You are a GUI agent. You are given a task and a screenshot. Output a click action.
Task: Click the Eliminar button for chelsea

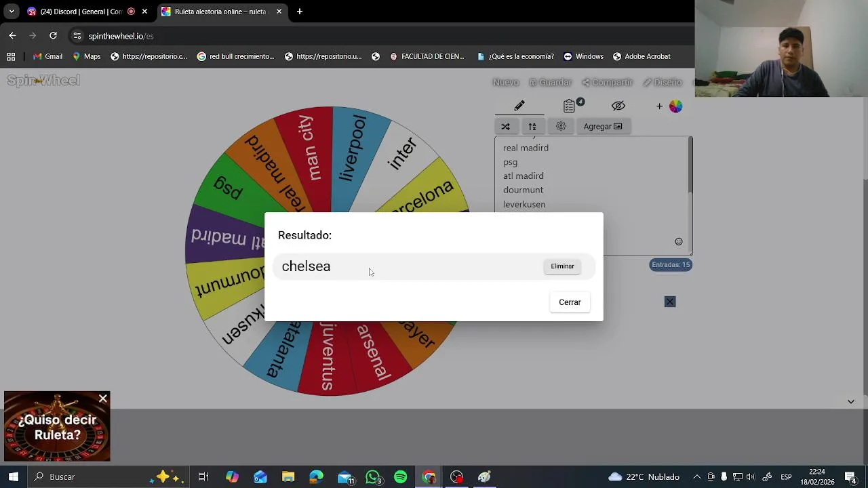562,266
